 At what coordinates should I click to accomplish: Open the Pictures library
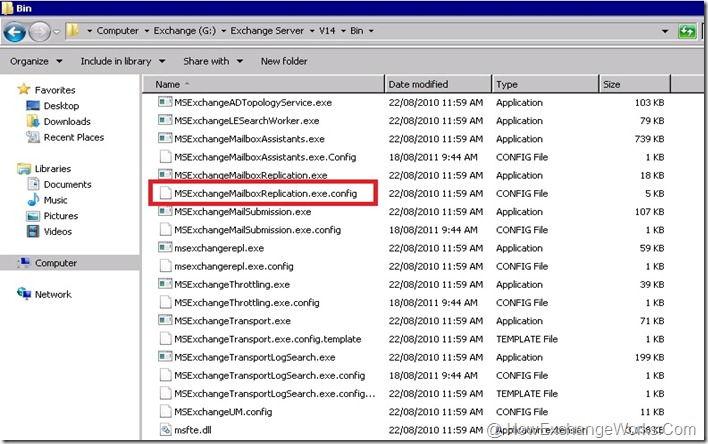click(60, 216)
